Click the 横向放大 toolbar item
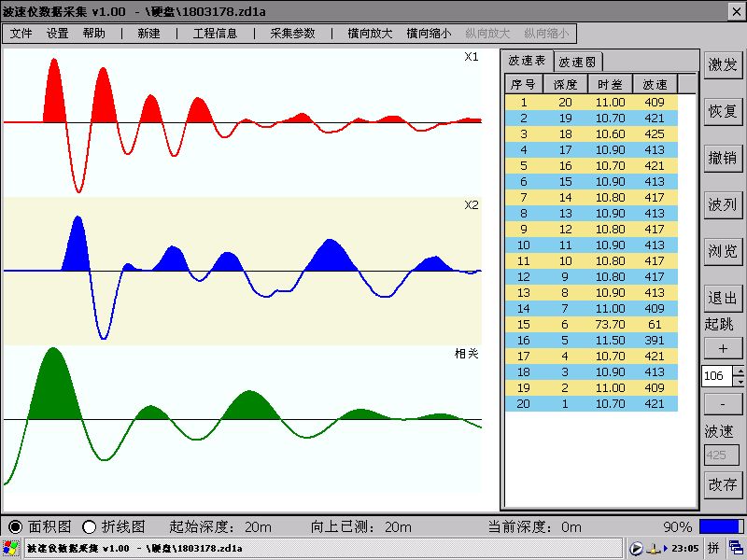The image size is (747, 560). coord(370,33)
